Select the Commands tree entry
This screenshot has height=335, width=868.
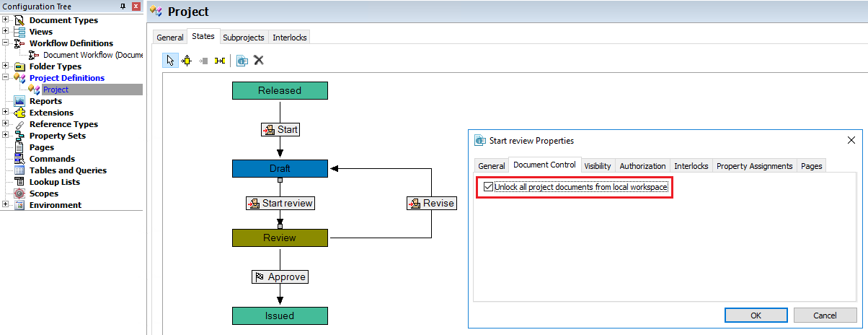coord(52,159)
